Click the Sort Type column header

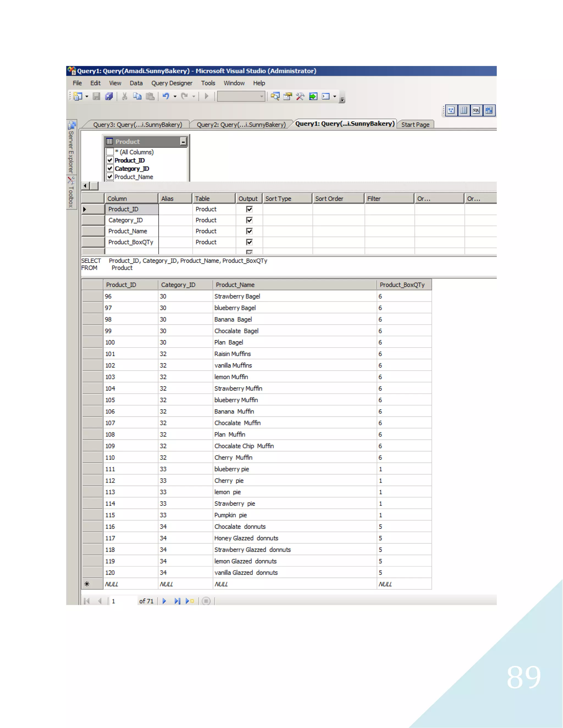pyautogui.click(x=287, y=199)
